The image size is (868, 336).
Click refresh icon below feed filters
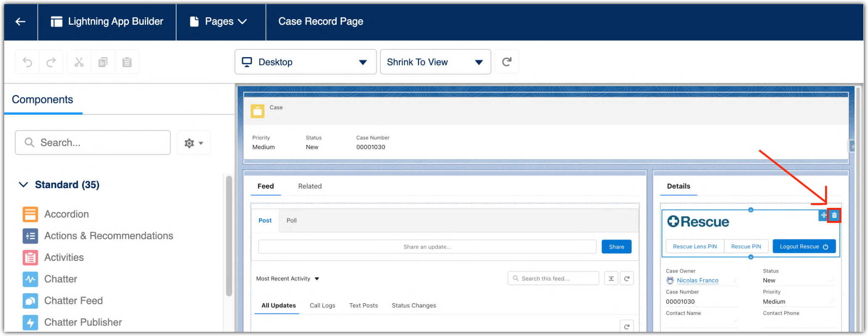(x=627, y=327)
